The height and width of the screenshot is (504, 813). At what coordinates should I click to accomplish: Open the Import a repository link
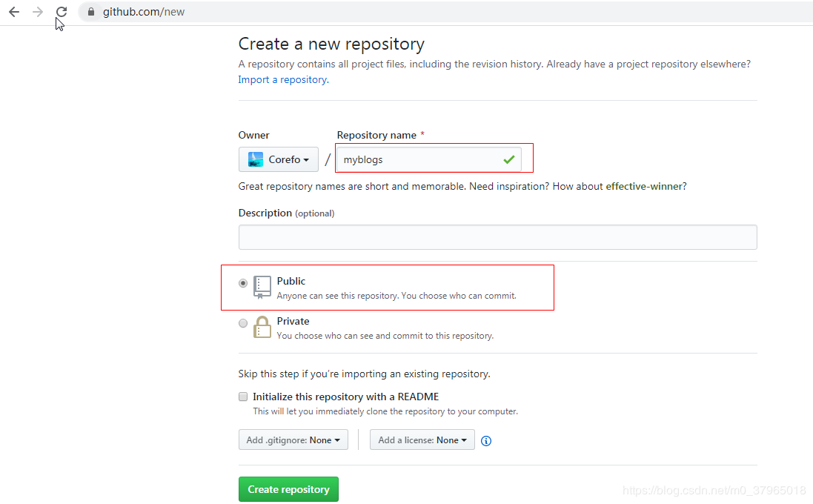coord(282,80)
